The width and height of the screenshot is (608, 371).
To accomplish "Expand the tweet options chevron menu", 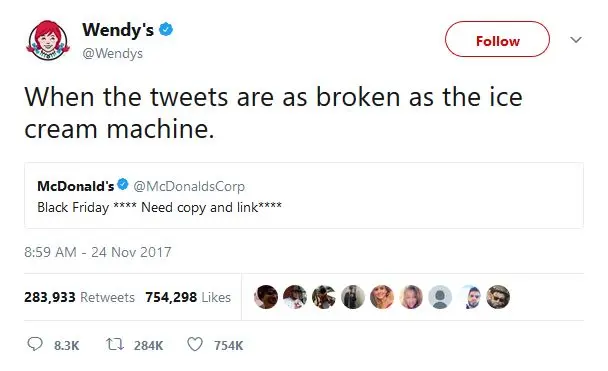I will 576,40.
